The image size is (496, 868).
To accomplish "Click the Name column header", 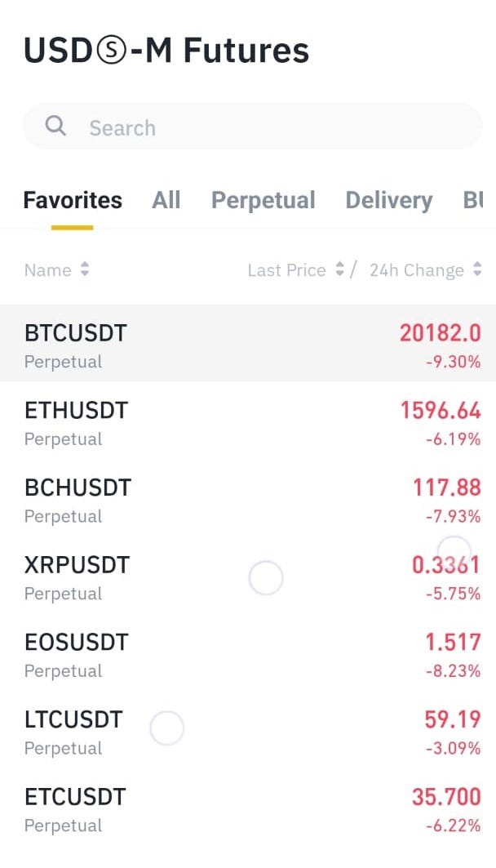I will pyautogui.click(x=47, y=270).
